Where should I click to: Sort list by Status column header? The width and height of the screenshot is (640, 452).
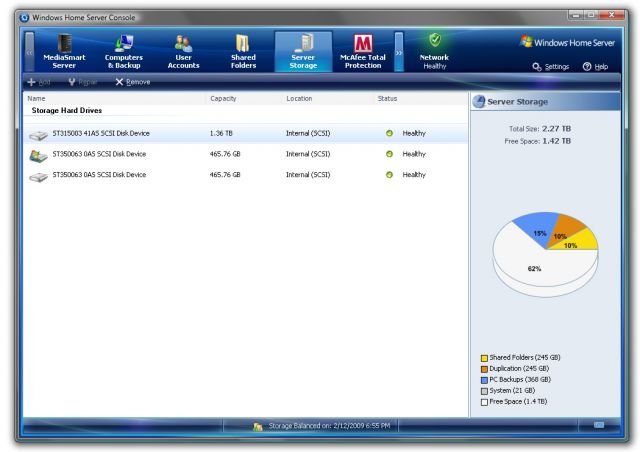click(387, 98)
